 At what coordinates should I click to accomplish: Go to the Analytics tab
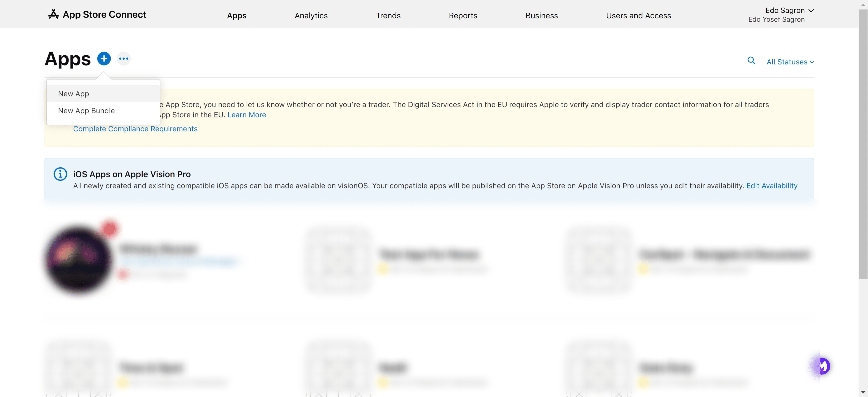tap(311, 16)
